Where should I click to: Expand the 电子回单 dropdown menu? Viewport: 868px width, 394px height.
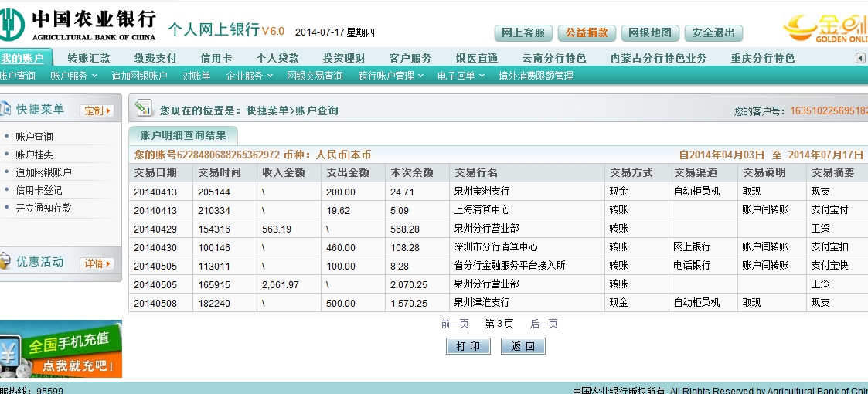(461, 76)
